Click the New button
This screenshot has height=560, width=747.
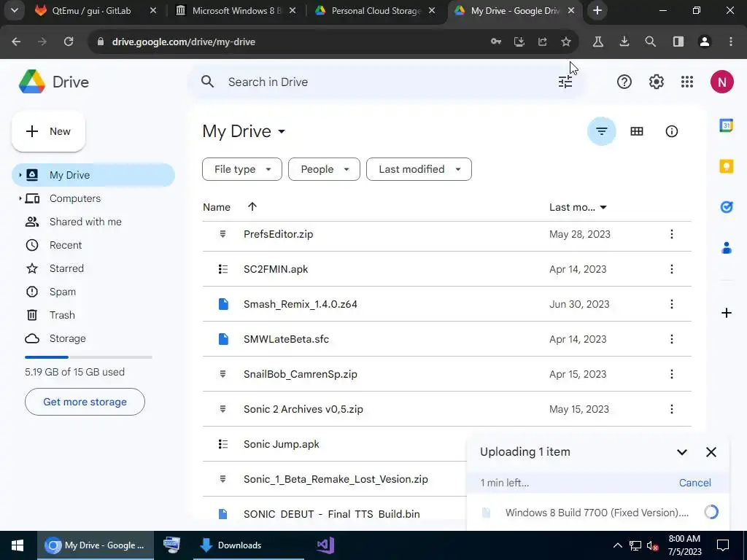pyautogui.click(x=48, y=131)
